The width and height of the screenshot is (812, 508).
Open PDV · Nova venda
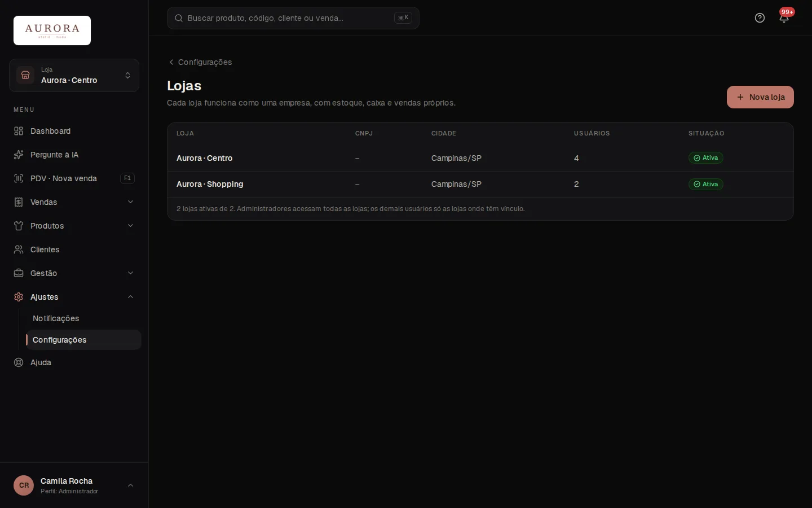click(74, 178)
